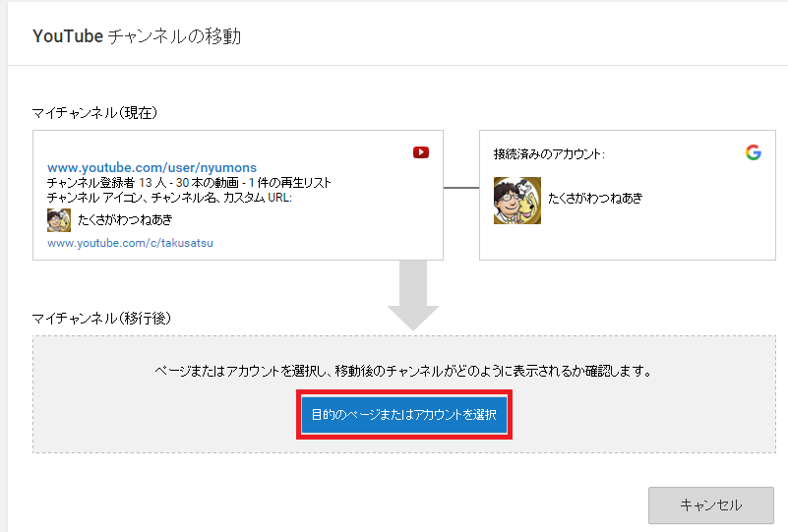Click the account name たくさがわつねあき in connected account box
Screen dimensions: 788x532
(595, 198)
